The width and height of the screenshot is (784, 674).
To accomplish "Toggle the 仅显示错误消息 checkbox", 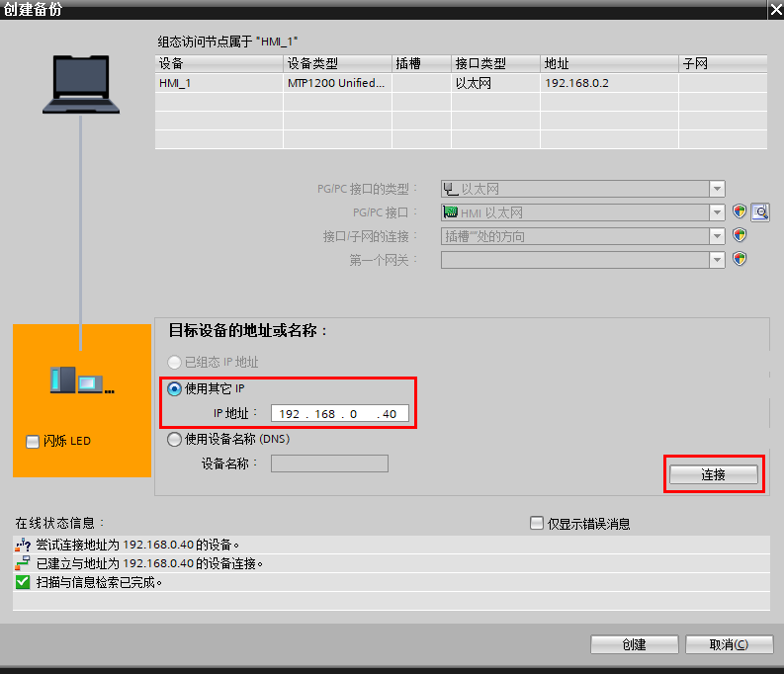I will tap(537, 523).
